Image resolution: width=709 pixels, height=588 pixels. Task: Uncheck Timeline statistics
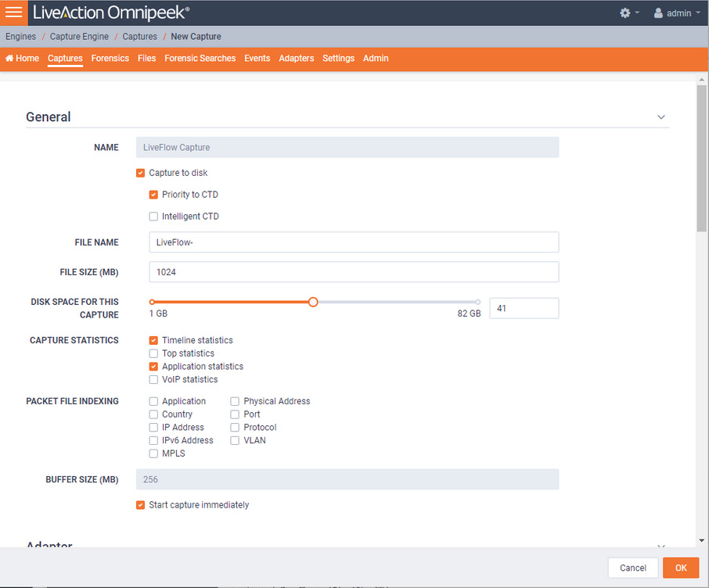(153, 340)
